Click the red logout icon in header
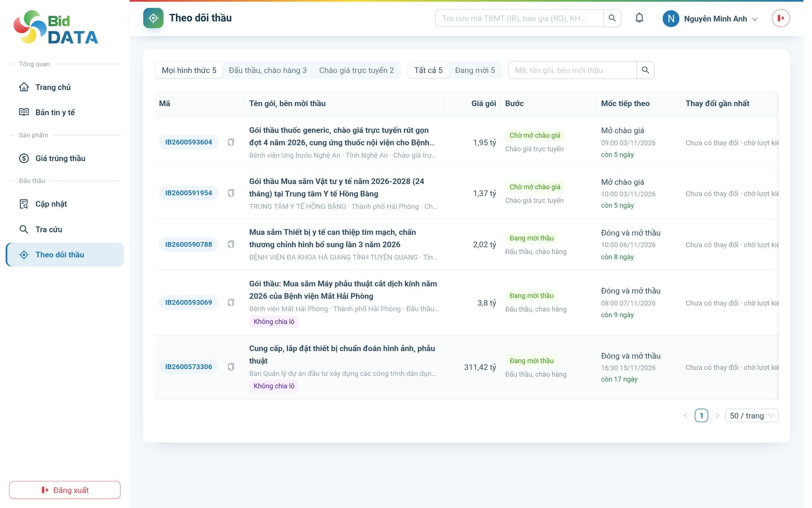Image resolution: width=812 pixels, height=508 pixels. (x=781, y=18)
